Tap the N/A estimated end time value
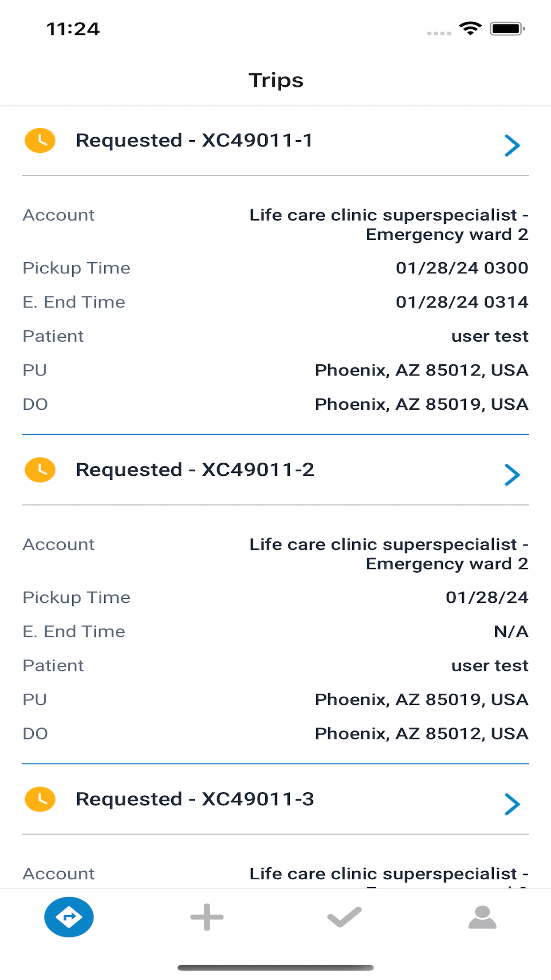The image size is (551, 980). coord(511,632)
